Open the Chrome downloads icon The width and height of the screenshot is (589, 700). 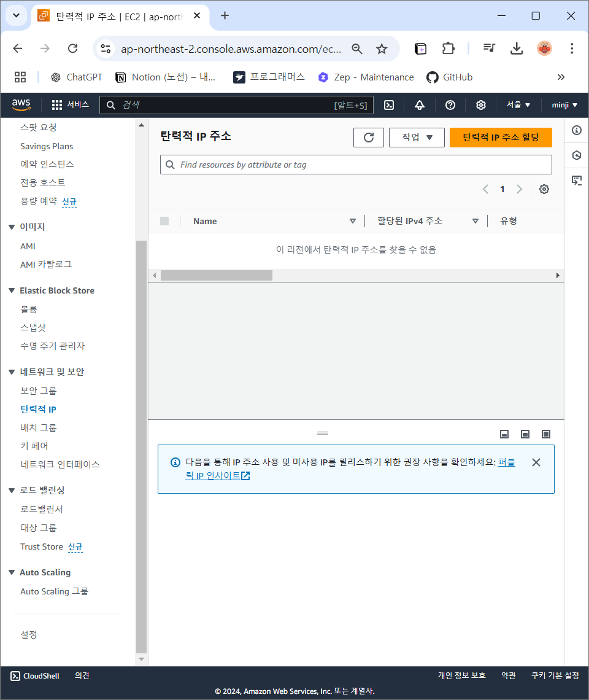pos(516,49)
